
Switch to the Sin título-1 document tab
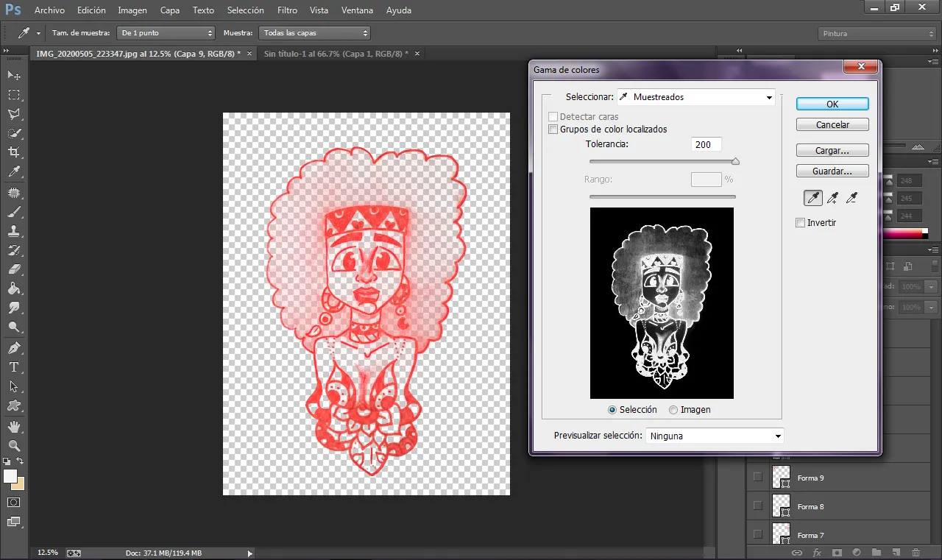(336, 54)
